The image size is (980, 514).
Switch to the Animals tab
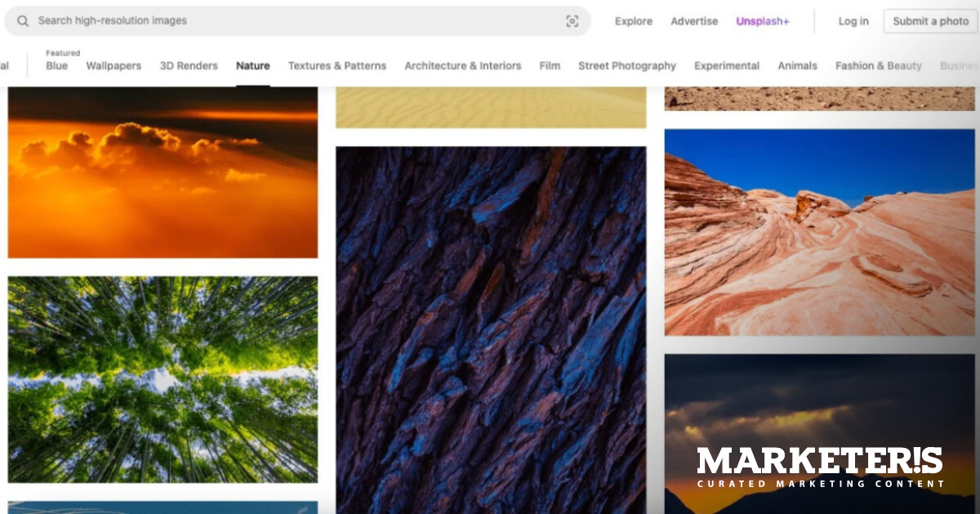[x=797, y=66]
